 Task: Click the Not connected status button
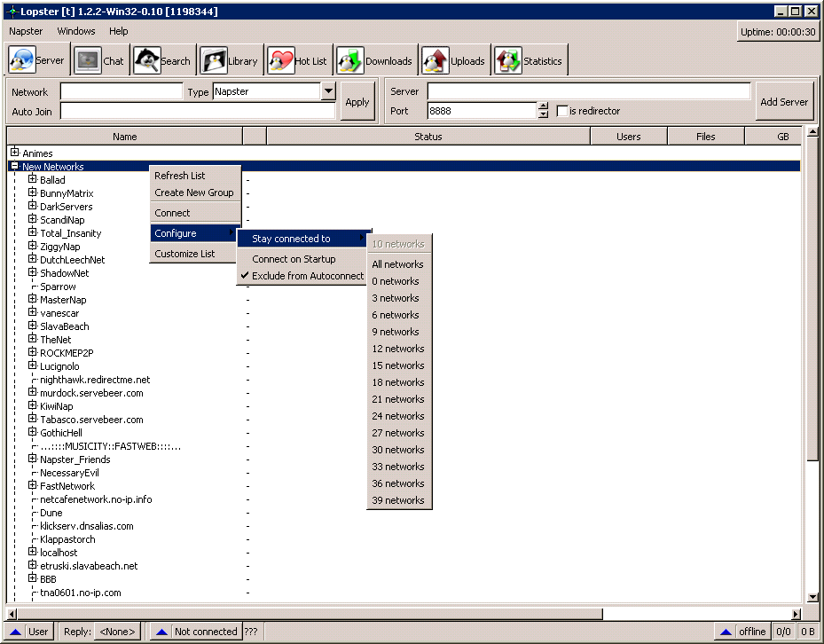pos(195,632)
